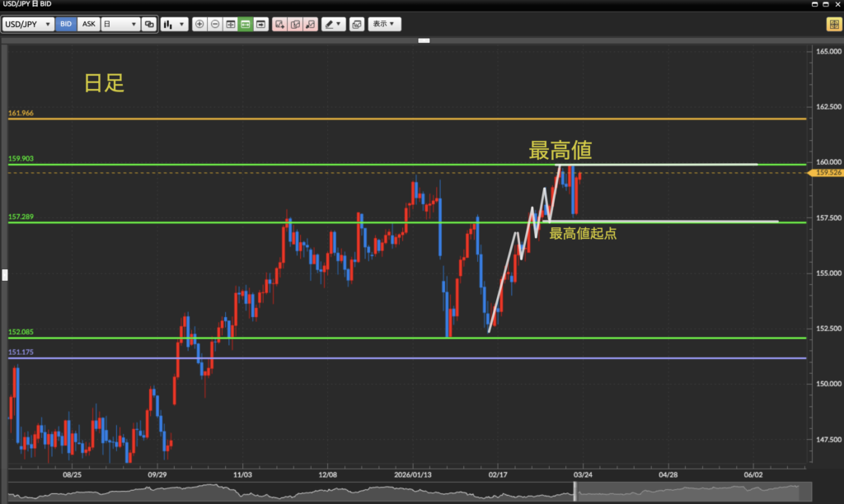Click the scroll-to-latest arrow icon

[261, 25]
